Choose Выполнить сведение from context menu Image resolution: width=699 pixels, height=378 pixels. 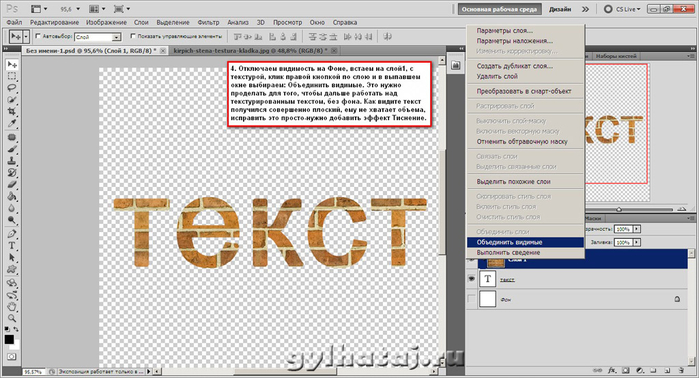pos(525,253)
